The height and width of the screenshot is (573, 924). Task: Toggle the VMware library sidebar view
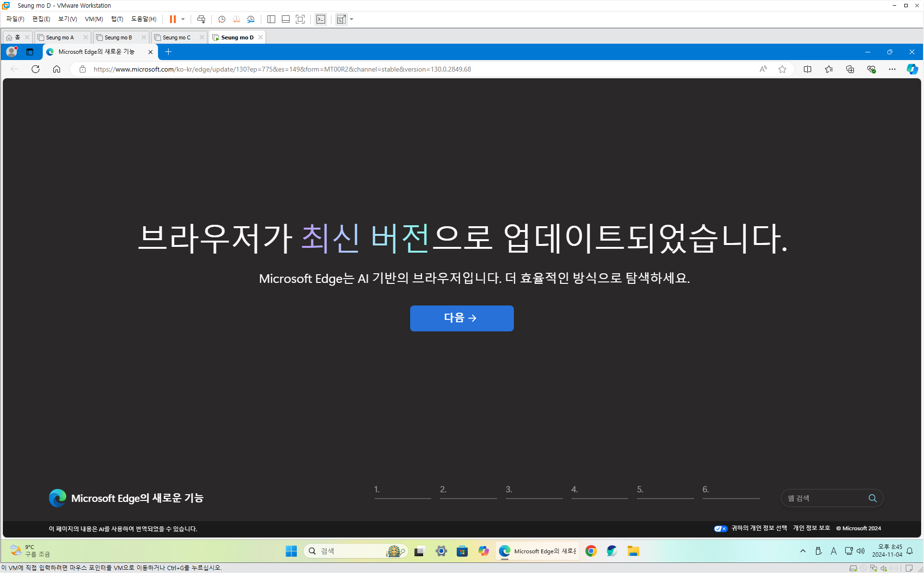(271, 19)
